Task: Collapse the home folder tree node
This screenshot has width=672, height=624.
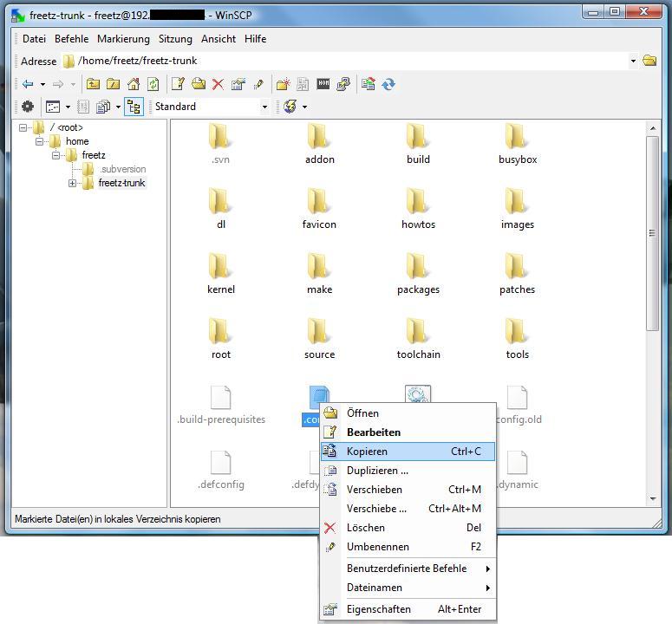Action: click(x=40, y=141)
